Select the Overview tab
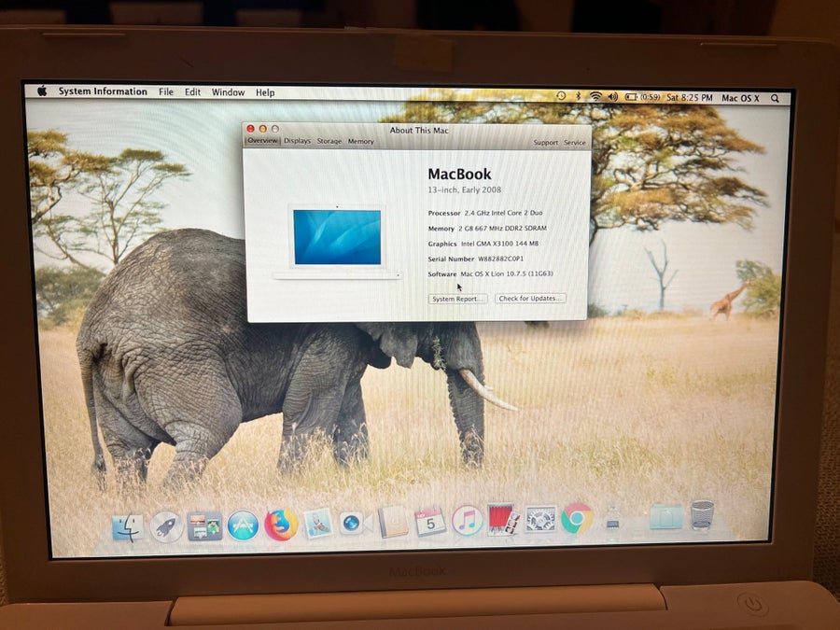Viewport: 840px width, 630px height. pos(262,140)
